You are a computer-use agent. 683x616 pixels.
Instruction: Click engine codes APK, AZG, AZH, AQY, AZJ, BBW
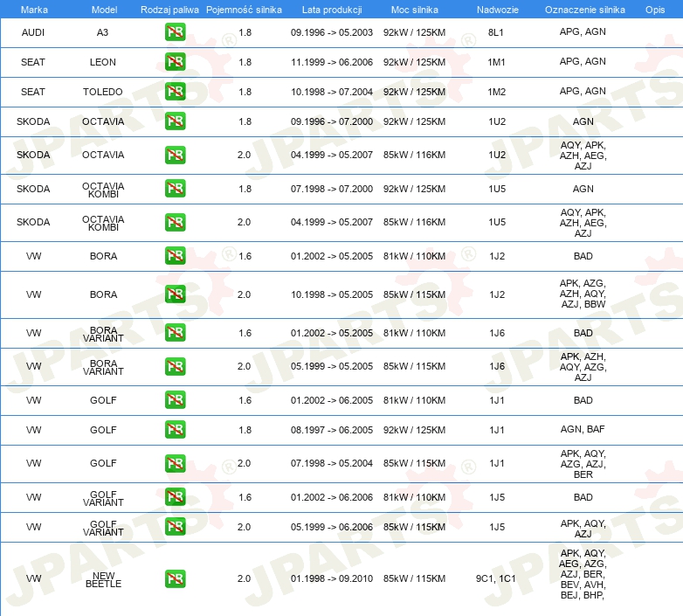583,294
